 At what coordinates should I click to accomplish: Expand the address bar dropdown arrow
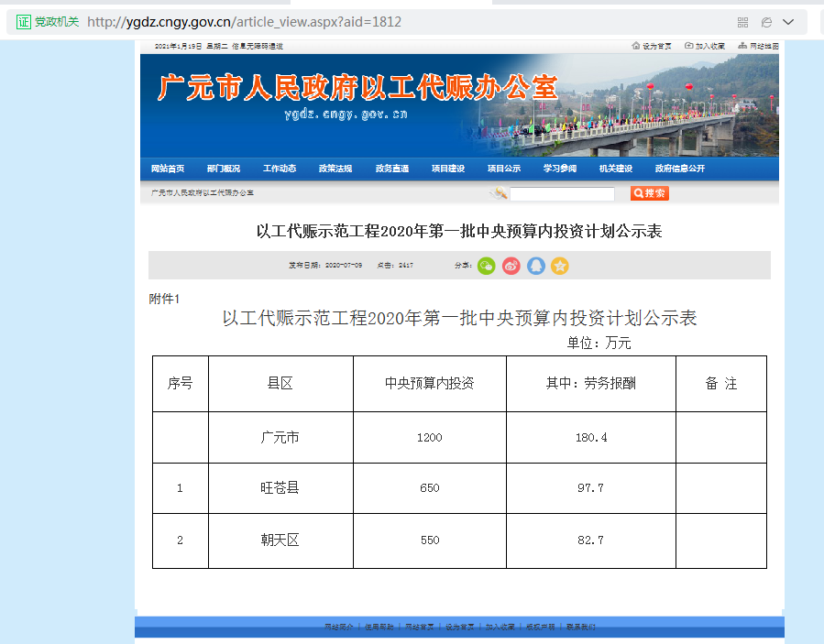point(788,22)
